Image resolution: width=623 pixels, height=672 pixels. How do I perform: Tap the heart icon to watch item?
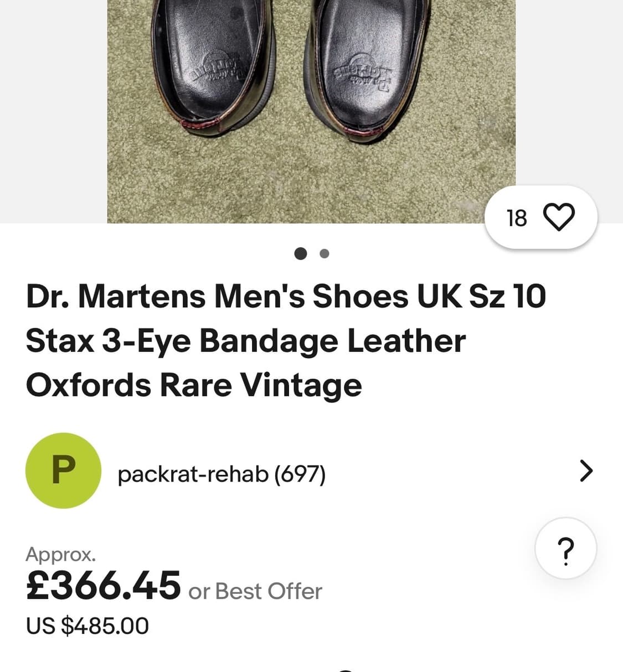pyautogui.click(x=559, y=217)
